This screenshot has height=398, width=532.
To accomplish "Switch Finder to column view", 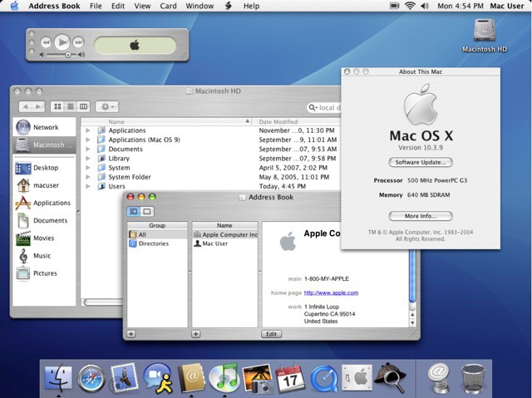I will point(83,106).
